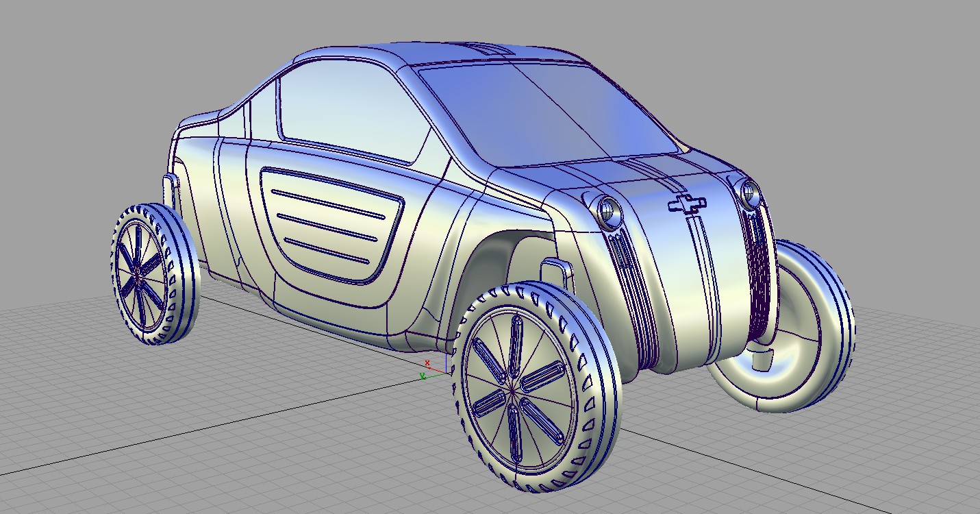Select the front left wheel hub center
Viewport: 980px width, 514px height.
(513, 391)
